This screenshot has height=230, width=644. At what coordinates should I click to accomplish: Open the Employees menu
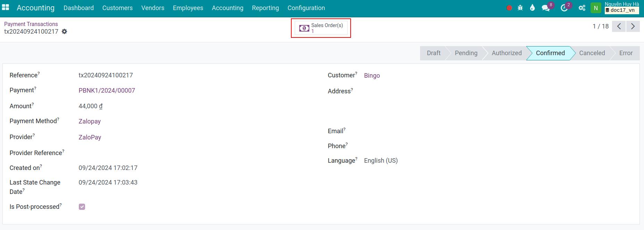(x=188, y=8)
